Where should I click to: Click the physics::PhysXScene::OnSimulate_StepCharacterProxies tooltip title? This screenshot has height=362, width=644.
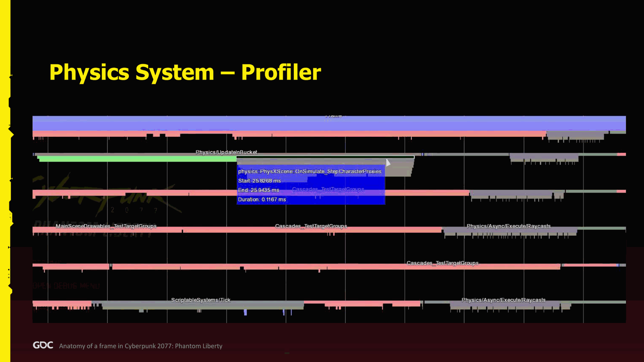click(310, 171)
